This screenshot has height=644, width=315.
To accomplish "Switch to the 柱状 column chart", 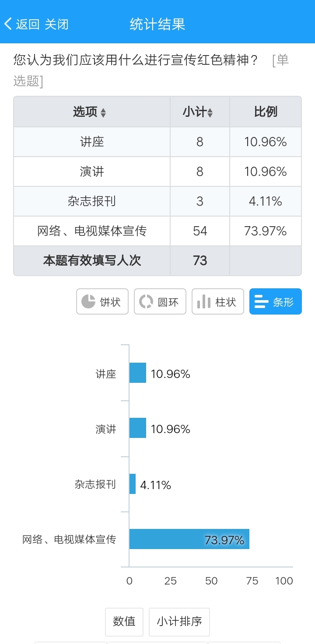I will 218,301.
